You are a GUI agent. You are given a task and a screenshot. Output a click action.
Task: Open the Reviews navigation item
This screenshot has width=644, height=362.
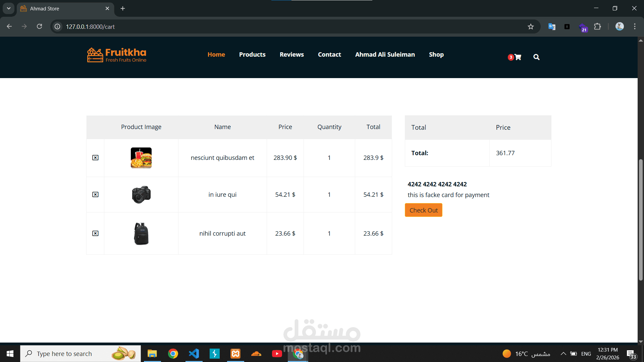291,54
